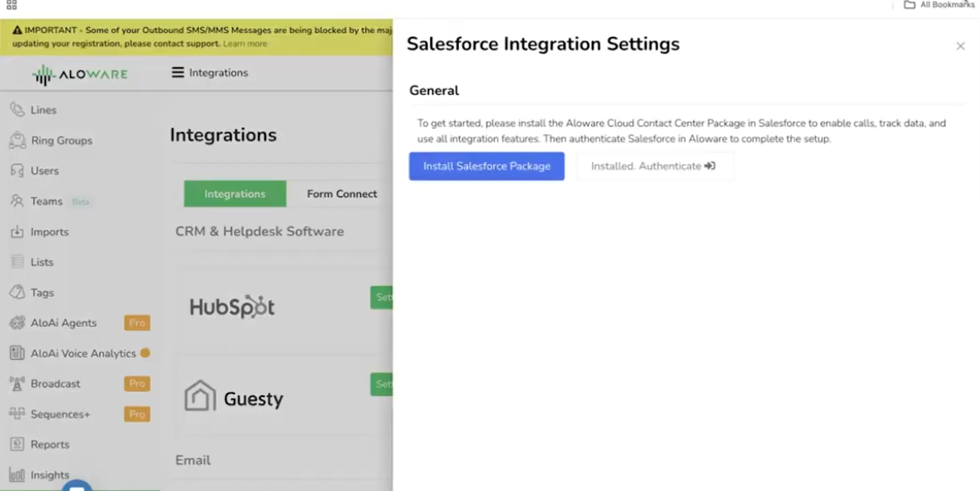
Task: Click the Pro badge next to AloAi Agents
Action: pyautogui.click(x=137, y=323)
